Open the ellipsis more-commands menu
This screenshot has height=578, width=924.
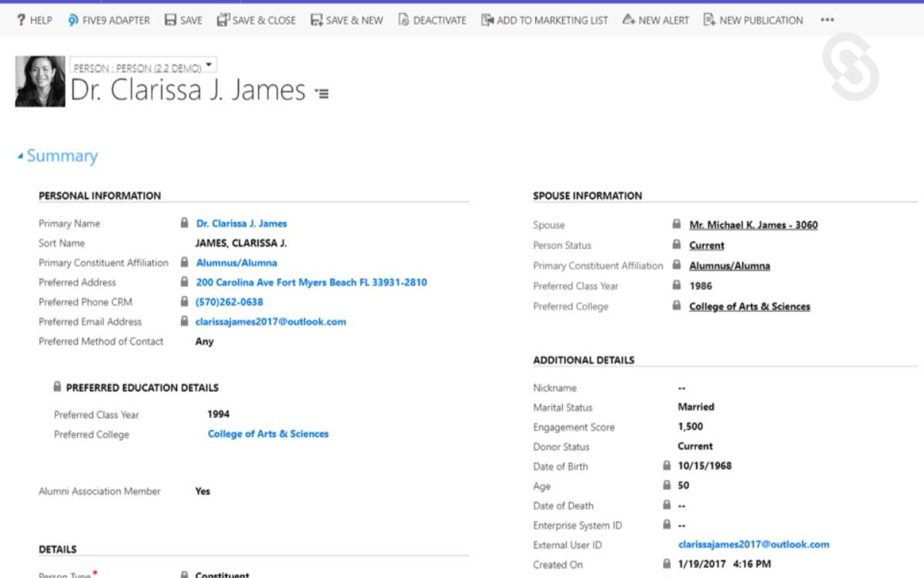point(827,19)
